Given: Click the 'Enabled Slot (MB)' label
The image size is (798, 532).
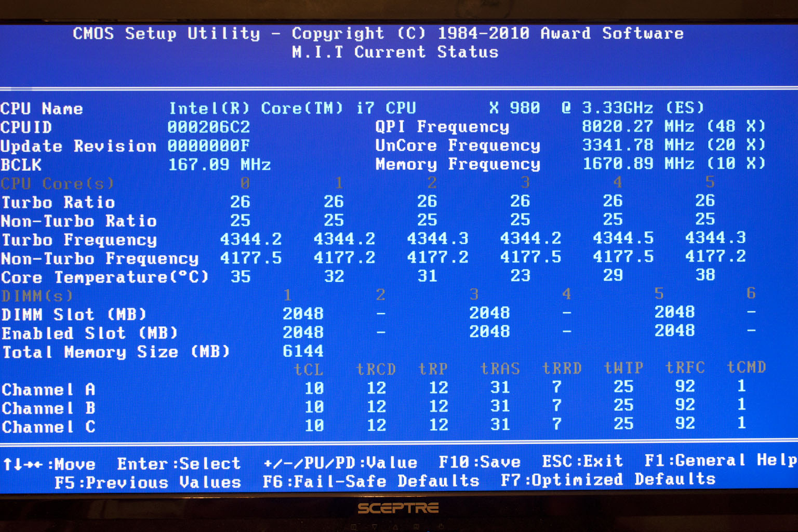Looking at the screenshot, I should [89, 334].
